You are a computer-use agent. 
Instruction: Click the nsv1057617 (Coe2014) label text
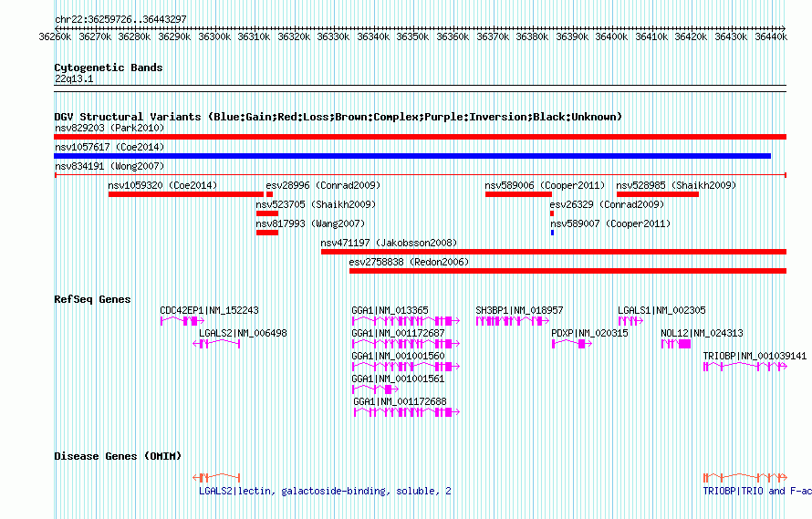coord(109,147)
